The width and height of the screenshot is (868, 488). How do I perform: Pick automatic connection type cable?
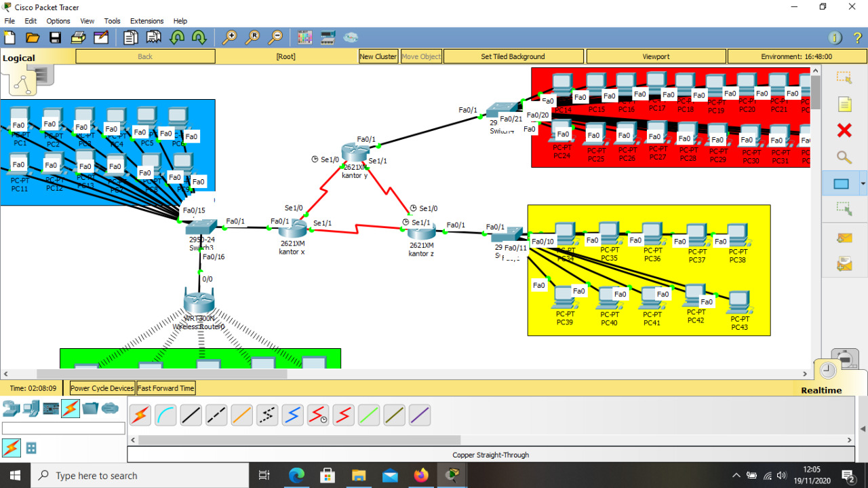140,415
